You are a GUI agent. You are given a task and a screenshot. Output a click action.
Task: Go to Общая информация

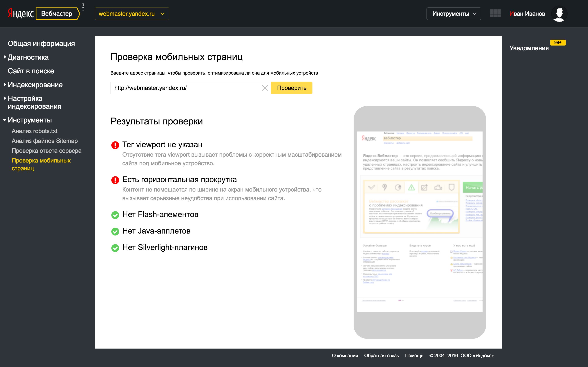pos(41,43)
